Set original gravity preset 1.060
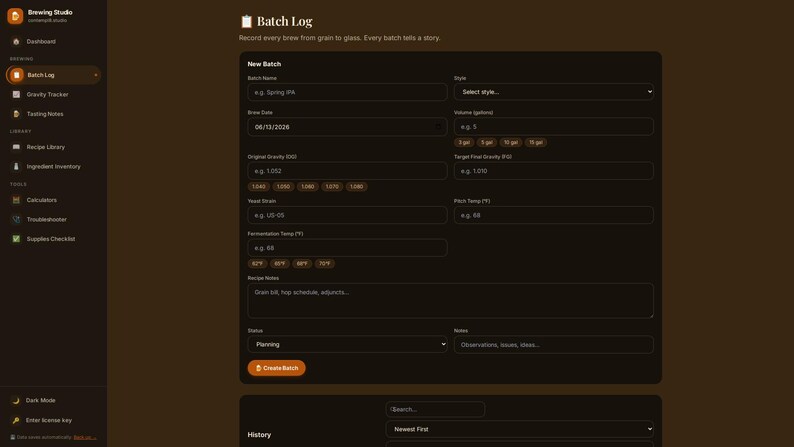 click(307, 186)
